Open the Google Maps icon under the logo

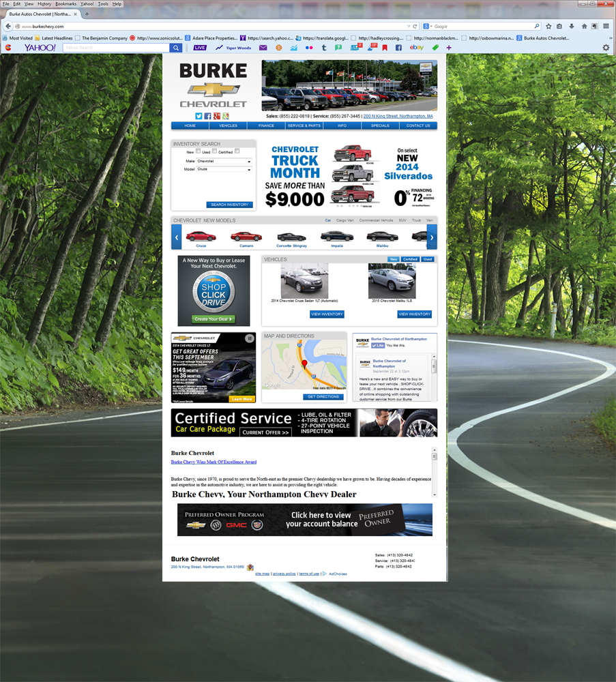click(x=225, y=116)
